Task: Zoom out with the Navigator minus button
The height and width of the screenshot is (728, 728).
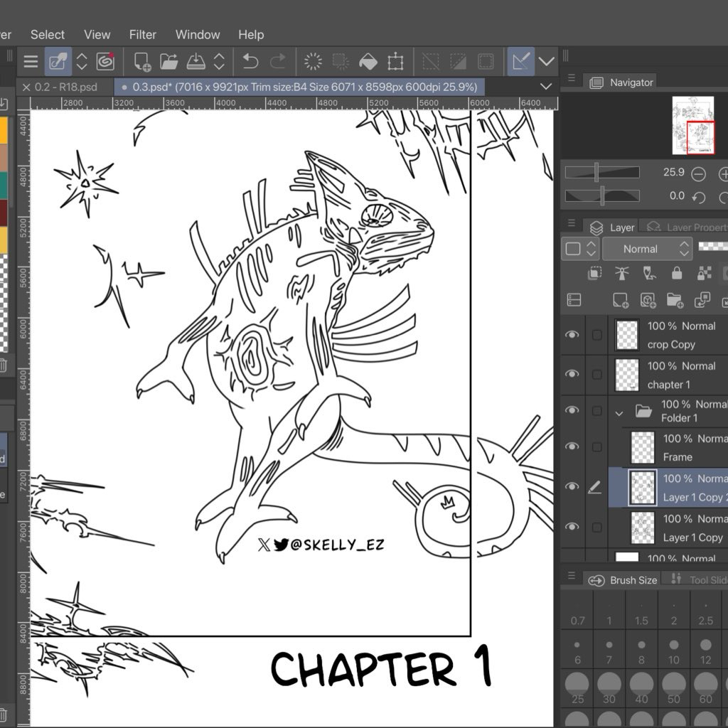Action: coord(699,173)
